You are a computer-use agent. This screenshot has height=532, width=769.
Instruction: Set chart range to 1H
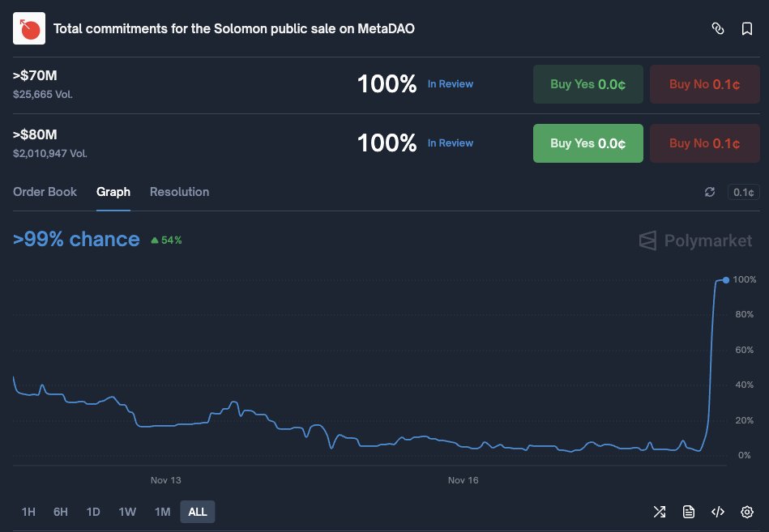28,512
